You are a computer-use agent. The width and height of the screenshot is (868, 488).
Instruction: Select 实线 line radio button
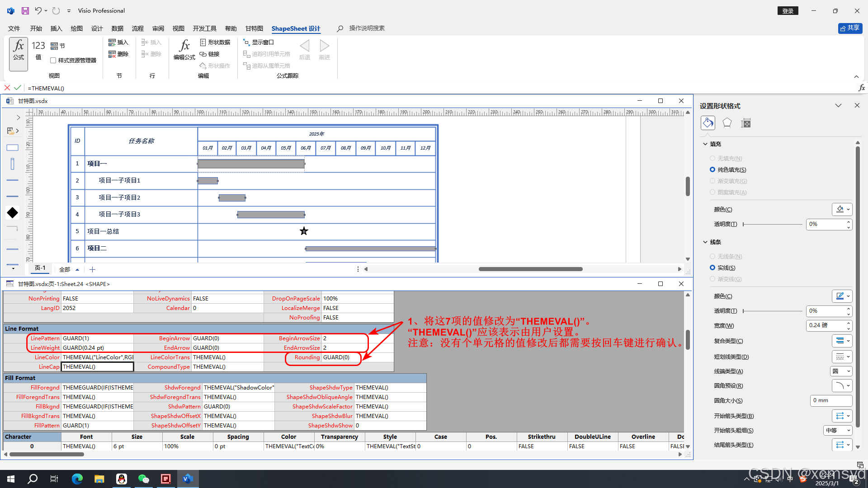712,268
